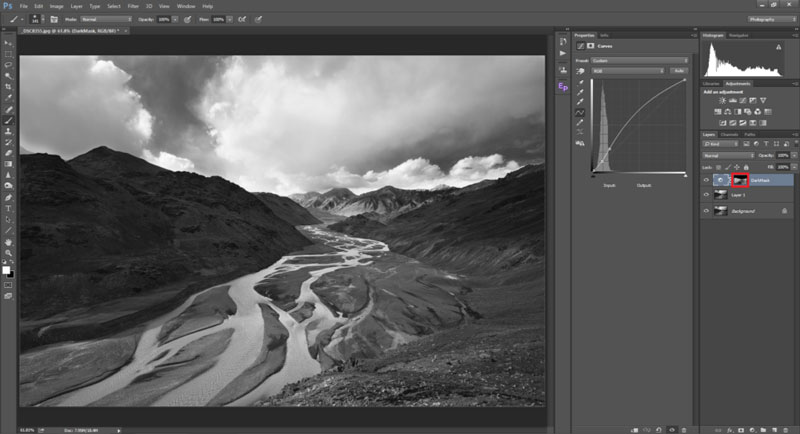This screenshot has width=800, height=434.
Task: Pick the Crop tool
Action: coord(9,87)
